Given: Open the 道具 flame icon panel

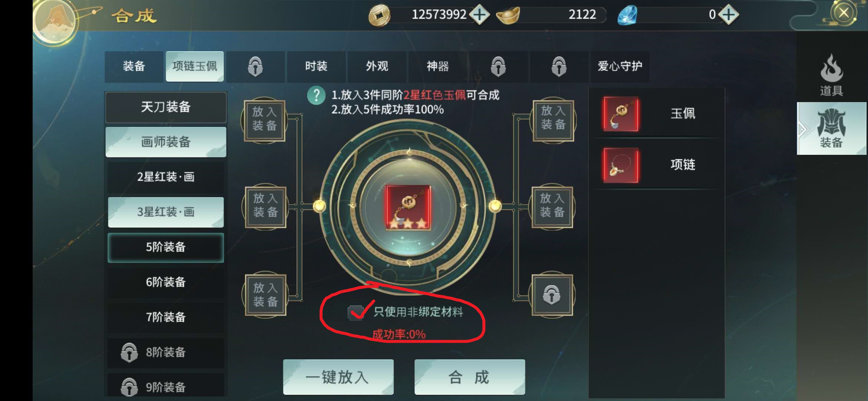Looking at the screenshot, I should tap(831, 75).
